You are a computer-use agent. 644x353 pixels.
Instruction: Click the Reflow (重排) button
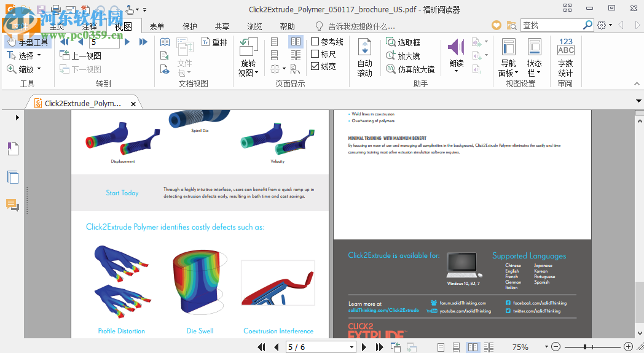coord(214,42)
